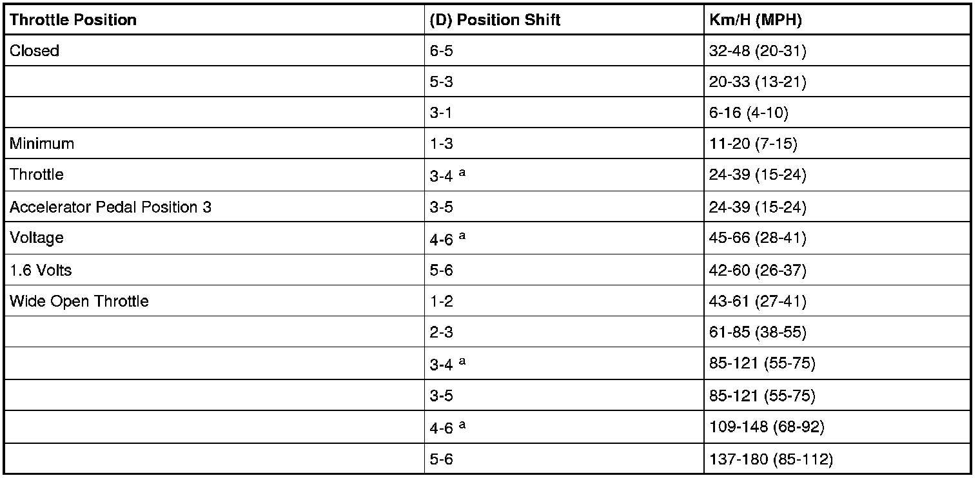
Task: Click the 2-3 shift cell
Action: [x=442, y=332]
